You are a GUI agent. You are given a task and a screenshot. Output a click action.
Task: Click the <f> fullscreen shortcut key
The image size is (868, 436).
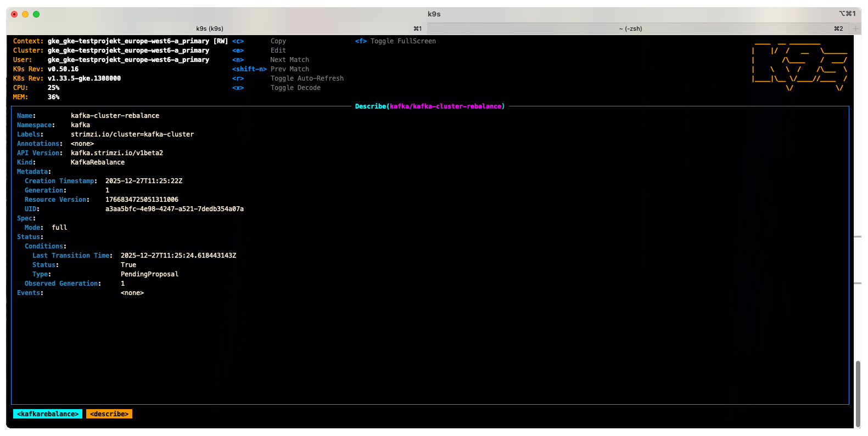361,41
